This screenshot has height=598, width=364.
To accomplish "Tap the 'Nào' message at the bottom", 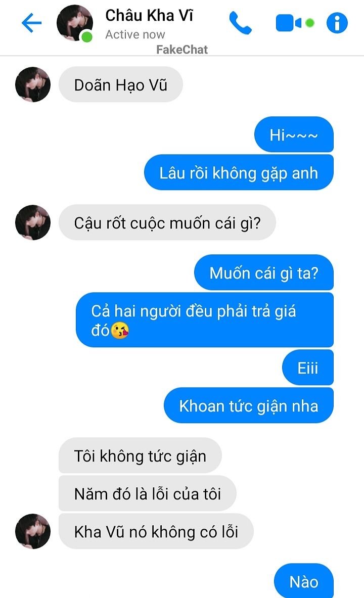I will [304, 581].
